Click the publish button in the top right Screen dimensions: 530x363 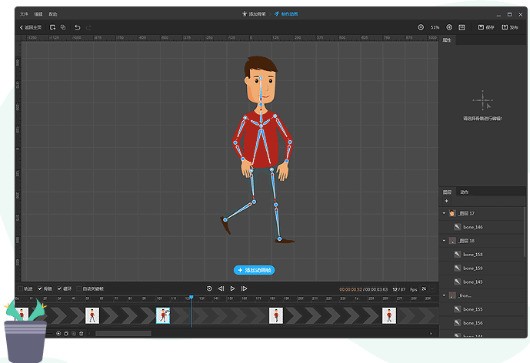[x=510, y=27]
